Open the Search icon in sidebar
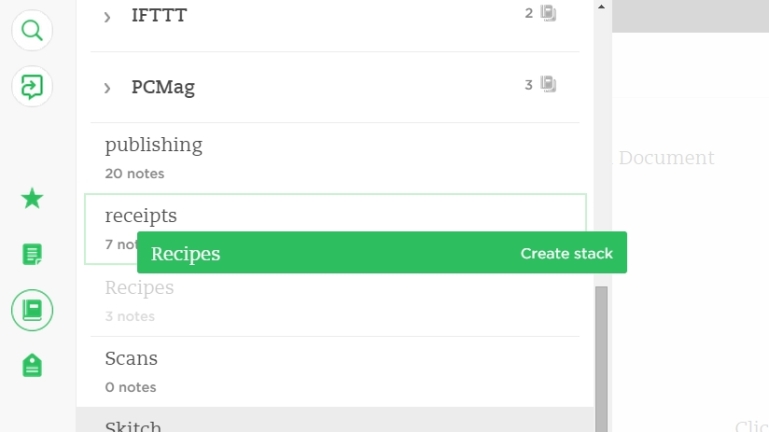 click(x=32, y=30)
